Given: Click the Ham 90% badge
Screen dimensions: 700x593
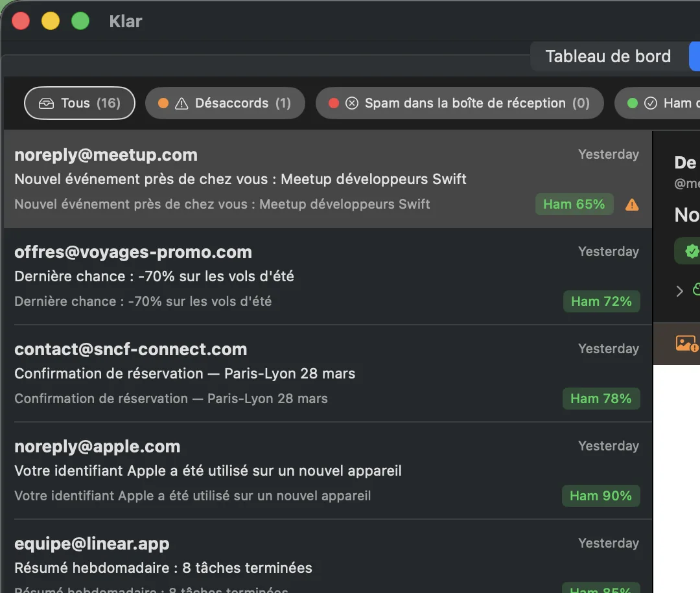Looking at the screenshot, I should coord(601,496).
